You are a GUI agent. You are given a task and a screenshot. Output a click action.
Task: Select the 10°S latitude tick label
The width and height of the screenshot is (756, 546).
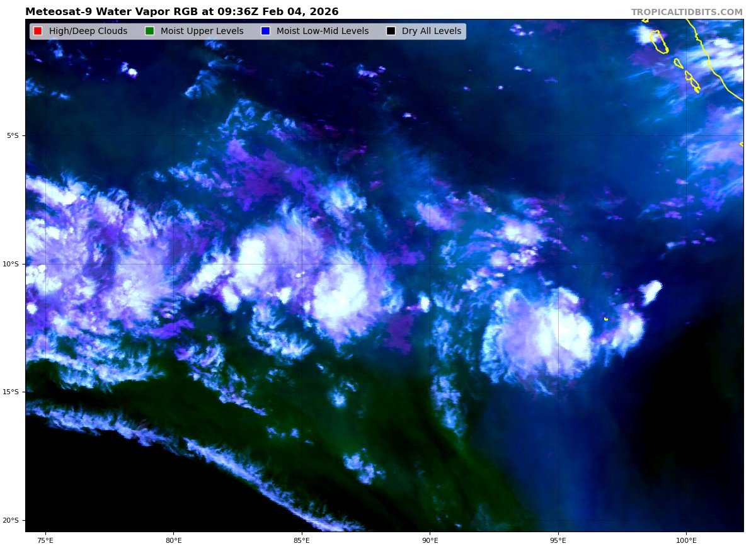[x=11, y=264]
